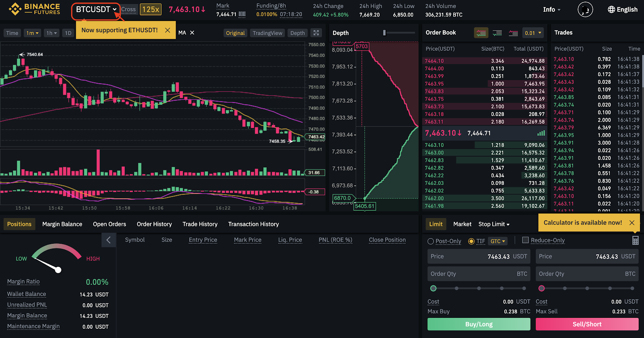The image size is (644, 338).
Task: Click the PNL (ROE %) column header
Action: [x=335, y=240]
